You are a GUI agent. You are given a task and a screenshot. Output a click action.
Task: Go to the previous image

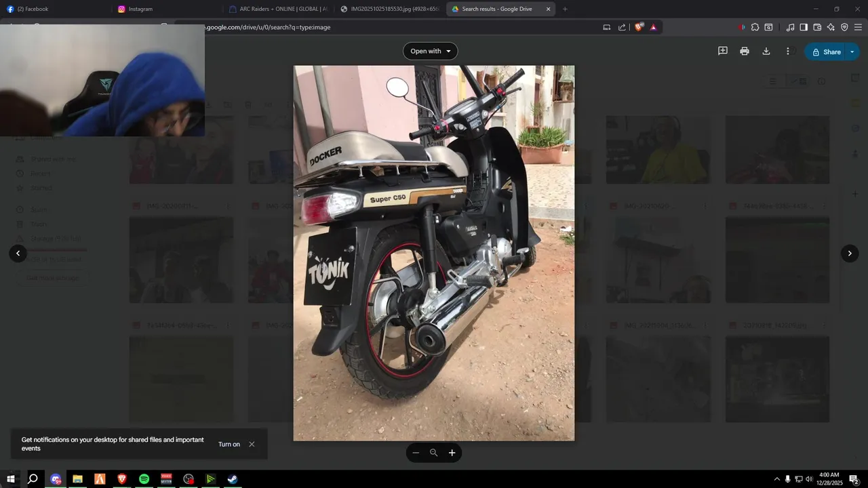[18, 253]
